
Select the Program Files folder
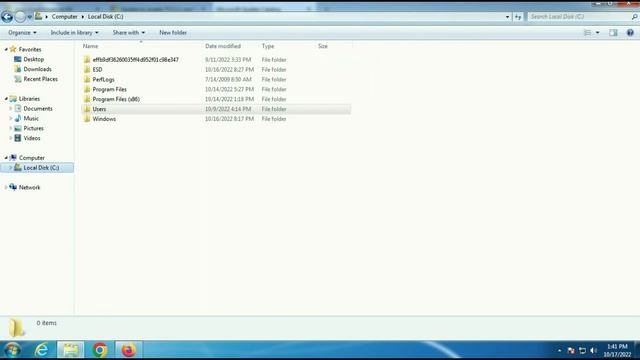(x=109, y=89)
